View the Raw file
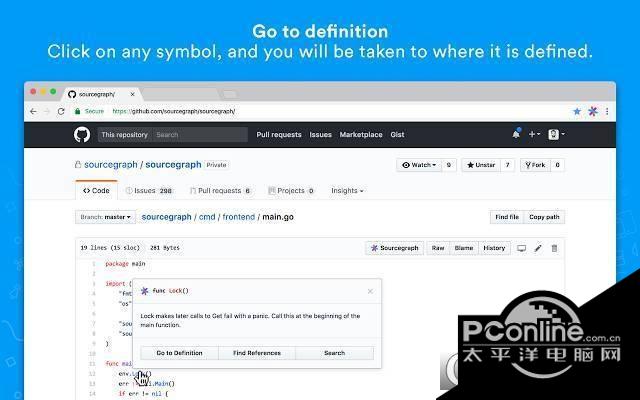Viewport: 640px width, 400px height. coord(438,248)
